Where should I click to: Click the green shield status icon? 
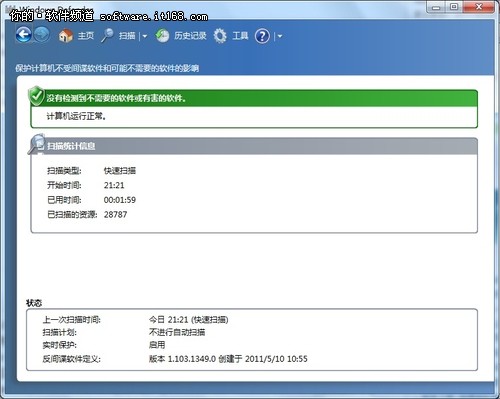[36, 96]
